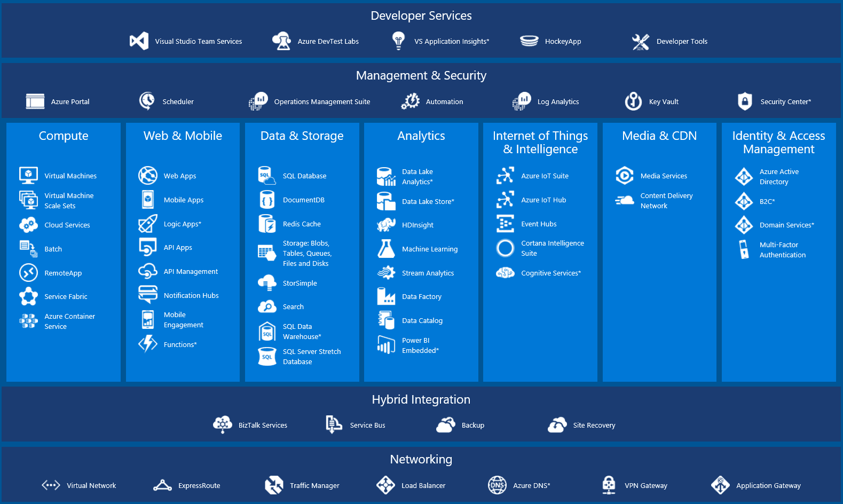
Task: Select the Event Hubs label
Action: tap(539, 224)
